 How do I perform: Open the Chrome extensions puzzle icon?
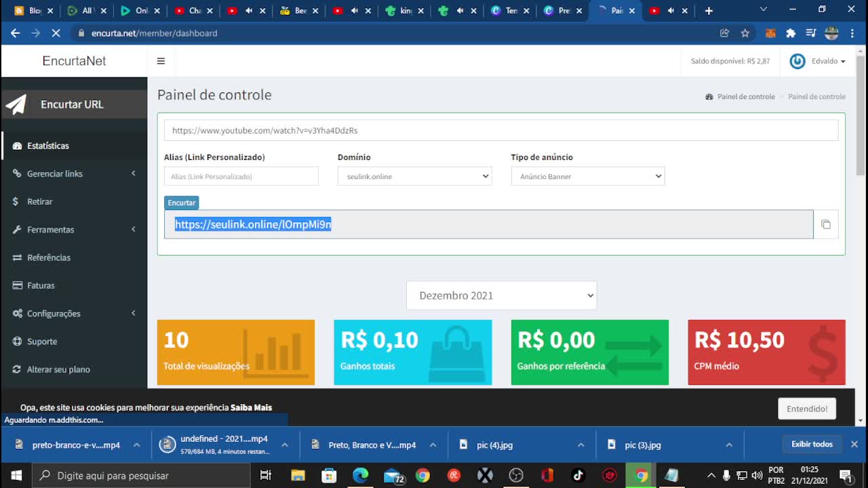point(791,33)
